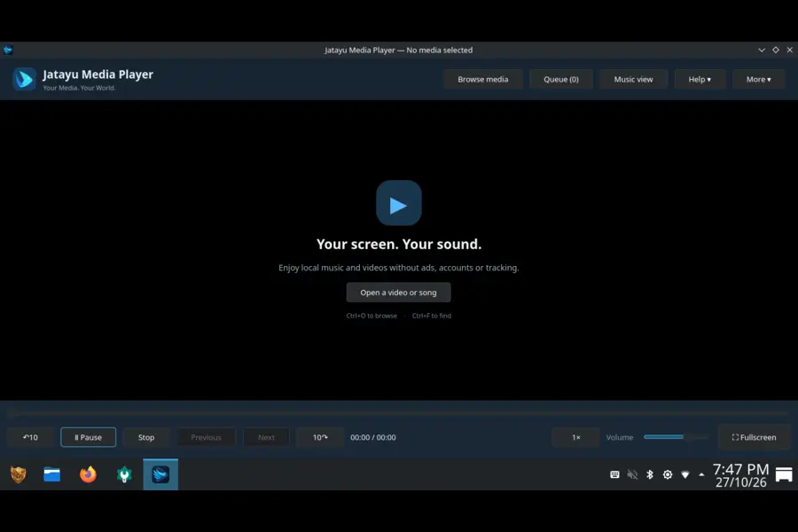This screenshot has width=798, height=532.
Task: Click the title bar minimize chevron
Action: coord(762,50)
